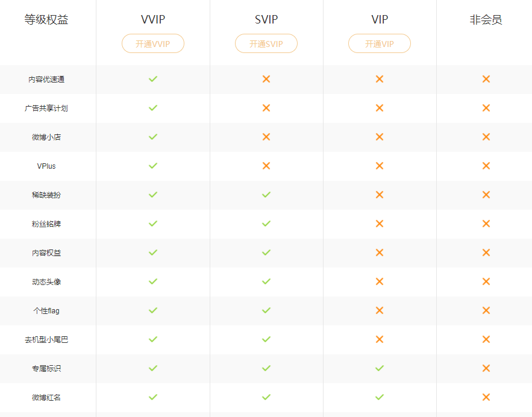Select the 等级权益 header label

pyautogui.click(x=46, y=19)
